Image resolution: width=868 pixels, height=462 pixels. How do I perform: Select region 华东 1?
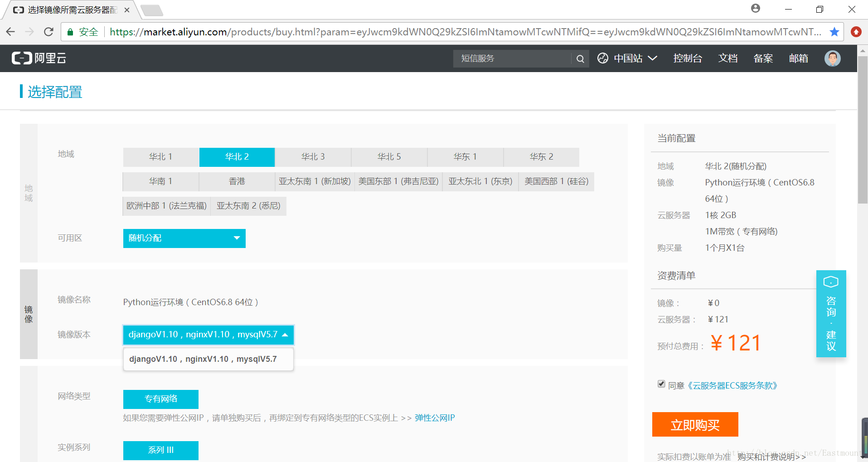click(466, 157)
